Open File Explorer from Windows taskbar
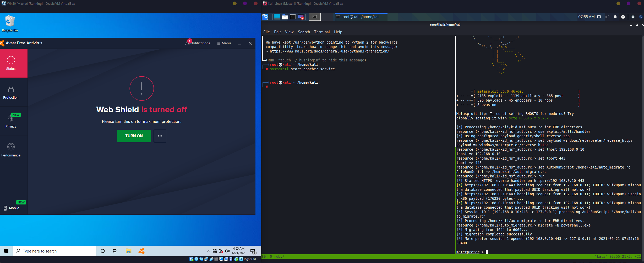This screenshot has width=644, height=263. (x=128, y=251)
